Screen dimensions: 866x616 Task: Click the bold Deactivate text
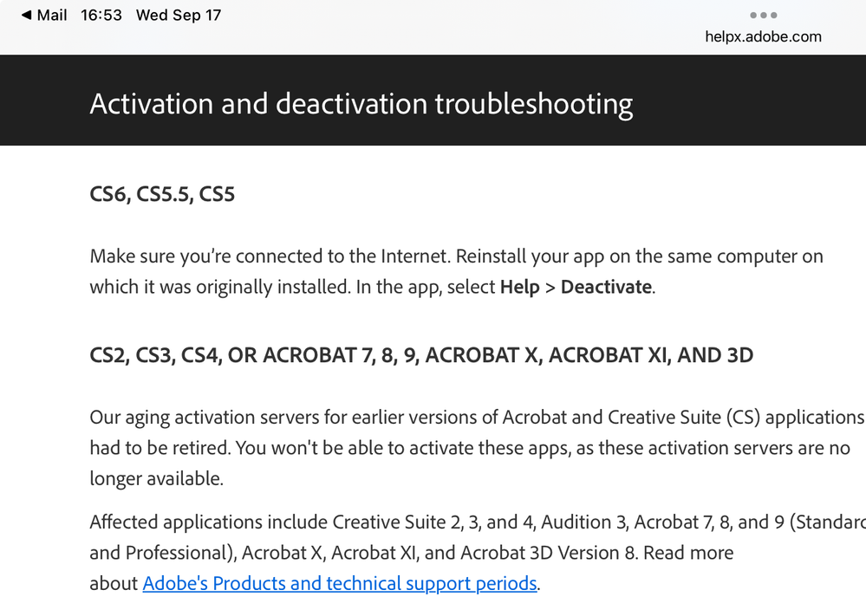[x=606, y=287]
